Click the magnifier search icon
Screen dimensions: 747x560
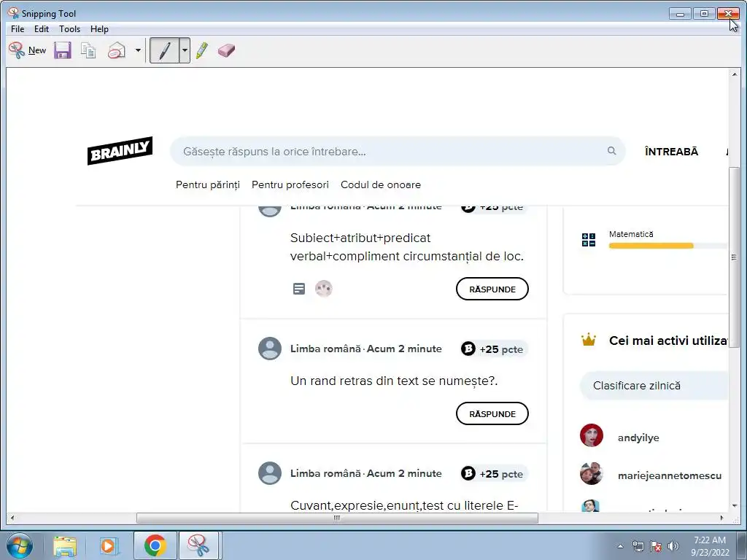(612, 151)
